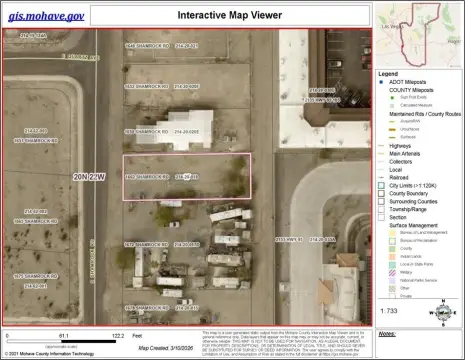Click the county overview locator map thumbnail

point(419,35)
